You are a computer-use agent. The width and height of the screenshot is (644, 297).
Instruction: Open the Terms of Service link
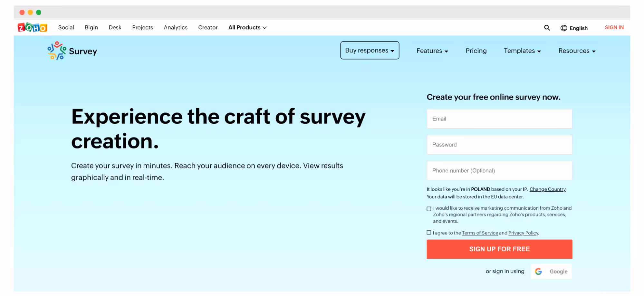pos(480,233)
